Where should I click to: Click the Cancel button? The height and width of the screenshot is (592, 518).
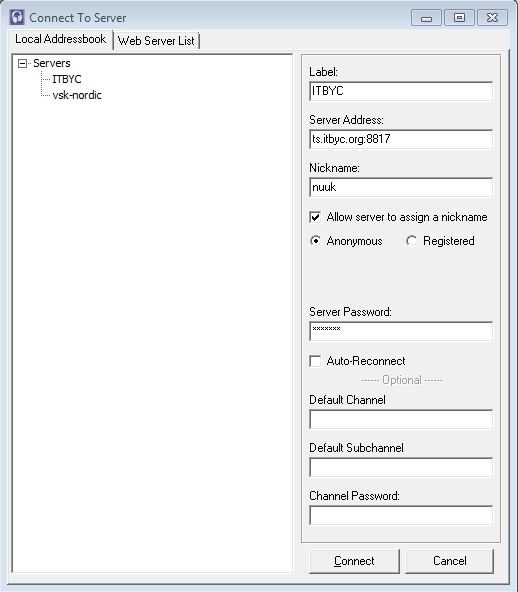pos(450,561)
